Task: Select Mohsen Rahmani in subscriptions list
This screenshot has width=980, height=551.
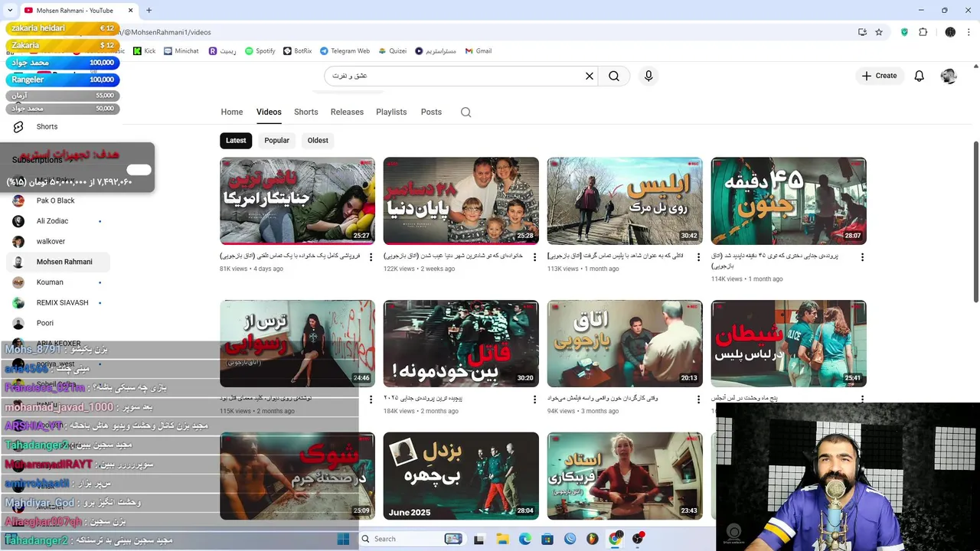Action: 58,262
